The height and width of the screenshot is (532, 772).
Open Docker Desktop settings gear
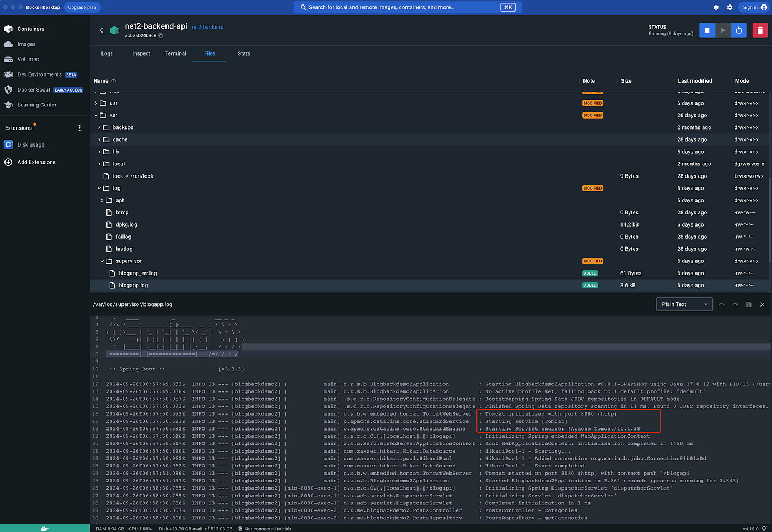click(x=730, y=7)
